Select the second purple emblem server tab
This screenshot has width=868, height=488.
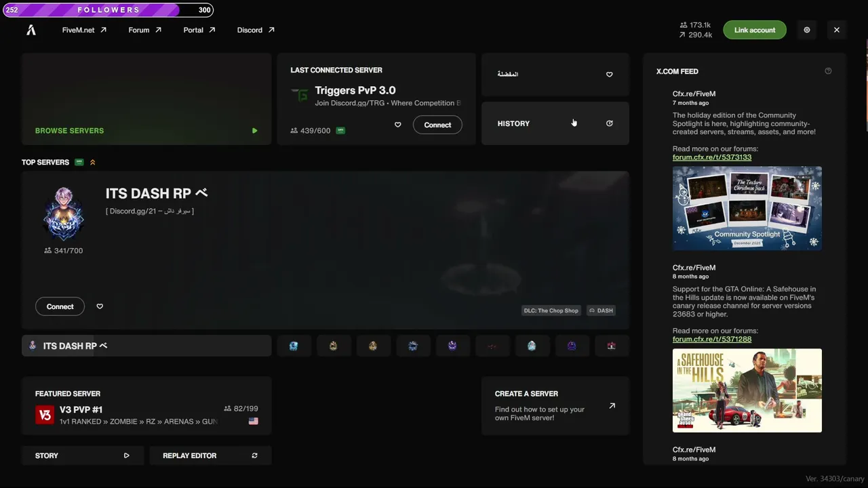coord(572,346)
